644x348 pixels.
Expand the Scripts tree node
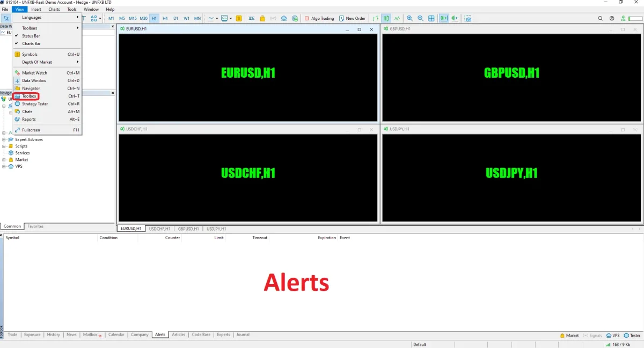[x=4, y=146]
